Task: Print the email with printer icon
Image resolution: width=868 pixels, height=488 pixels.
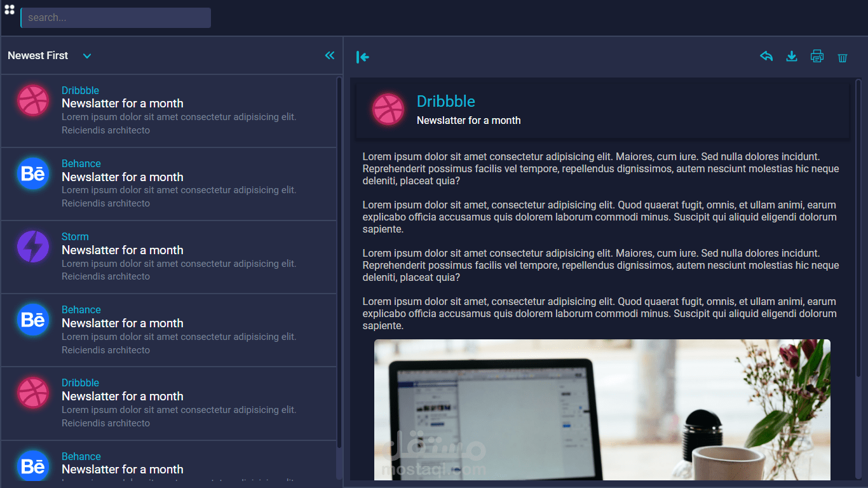Action: tap(817, 56)
